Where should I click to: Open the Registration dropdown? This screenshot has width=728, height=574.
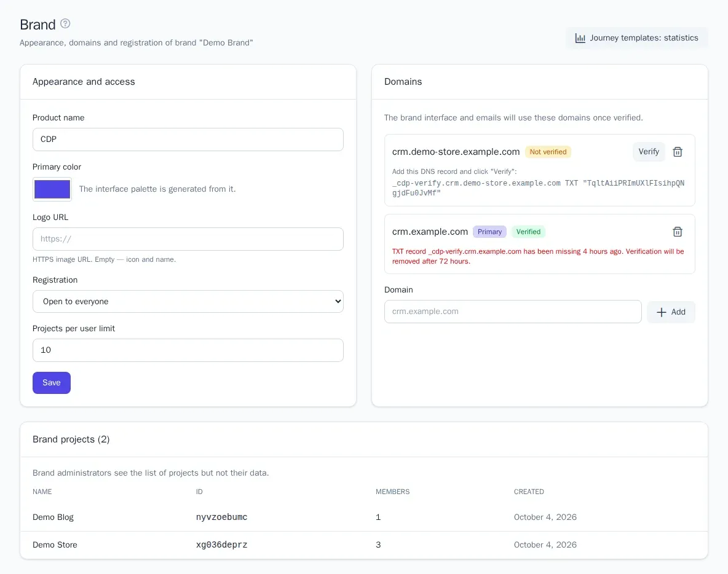[x=188, y=302]
